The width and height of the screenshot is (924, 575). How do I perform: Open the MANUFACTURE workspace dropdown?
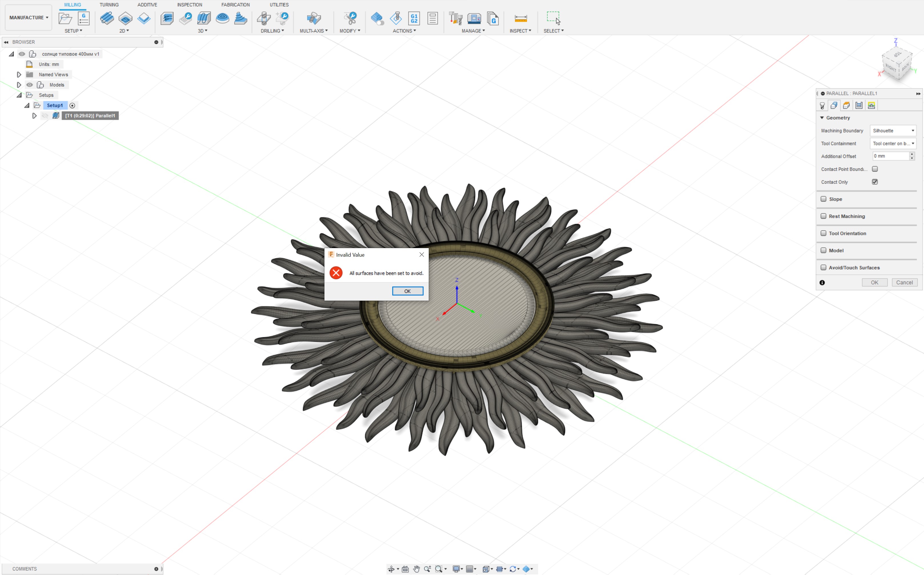[29, 17]
